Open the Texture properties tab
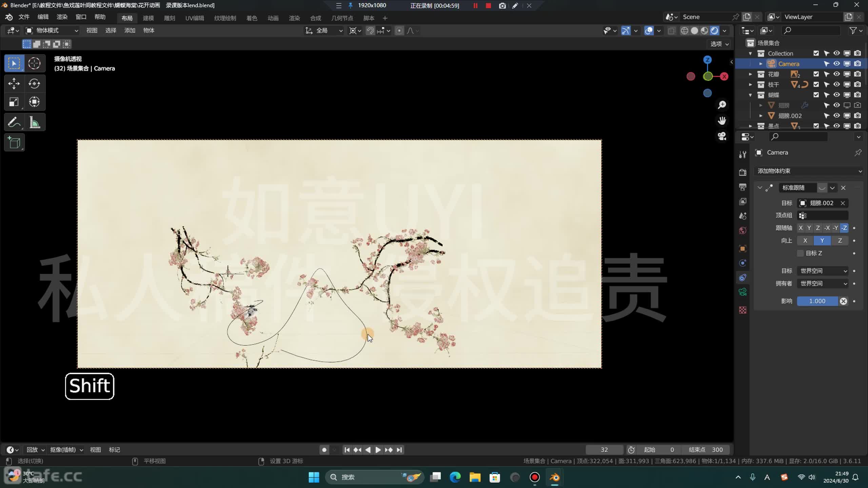 click(743, 310)
